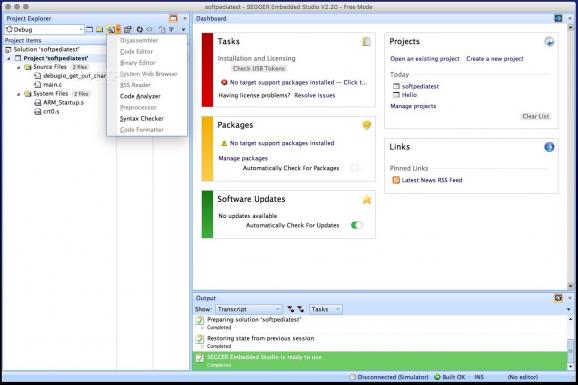Click the Clear List button
This screenshot has width=578, height=385.
(536, 117)
